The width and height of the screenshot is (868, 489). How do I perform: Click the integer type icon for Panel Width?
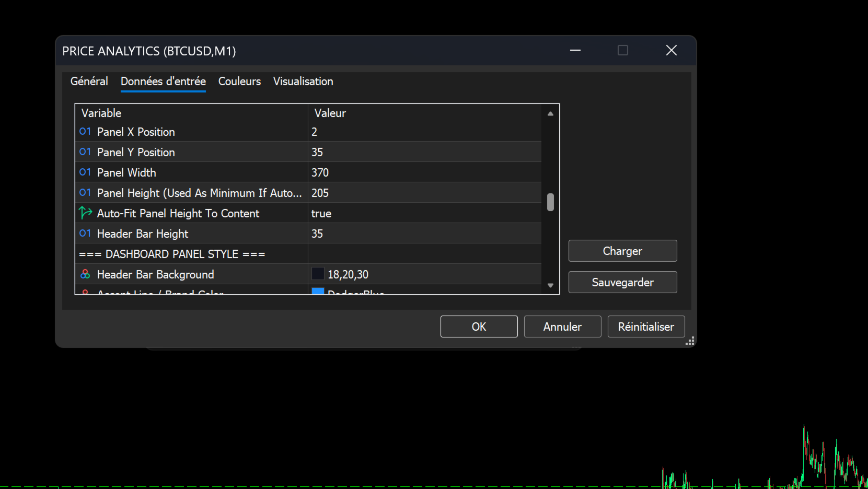[x=85, y=172]
